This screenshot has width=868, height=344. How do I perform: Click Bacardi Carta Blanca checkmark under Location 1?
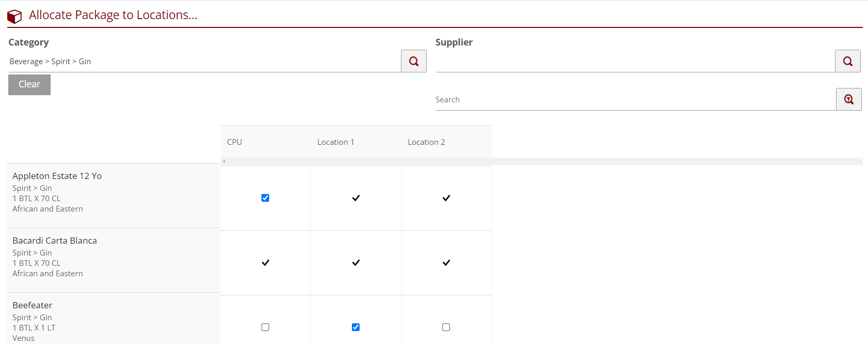point(356,263)
